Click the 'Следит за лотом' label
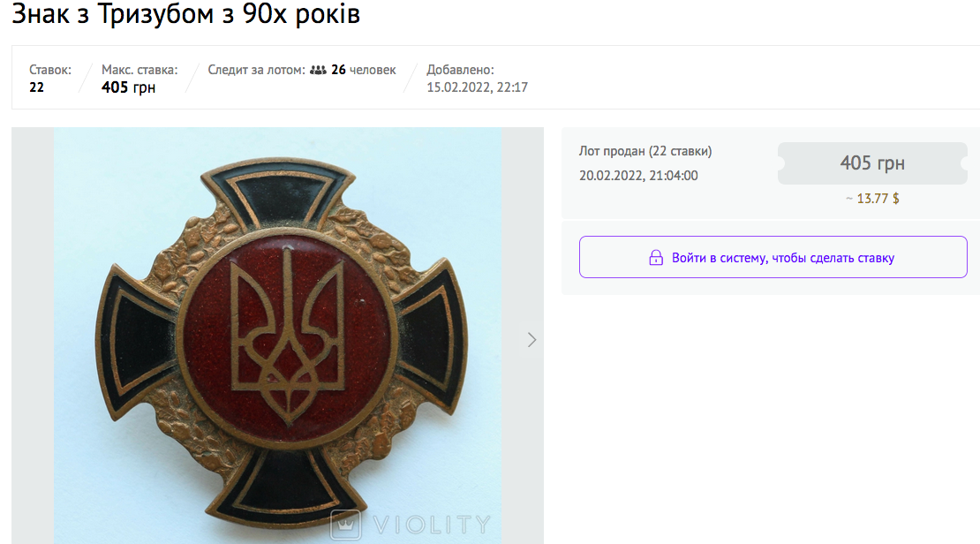This screenshot has height=544, width=980. tap(257, 70)
